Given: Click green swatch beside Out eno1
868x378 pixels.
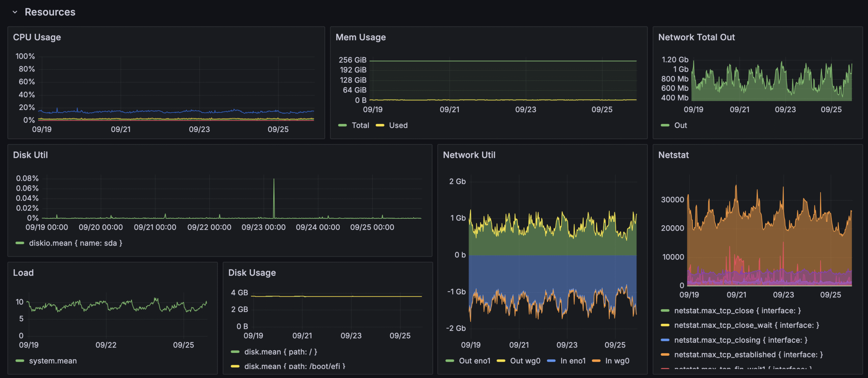Looking at the screenshot, I should (450, 361).
